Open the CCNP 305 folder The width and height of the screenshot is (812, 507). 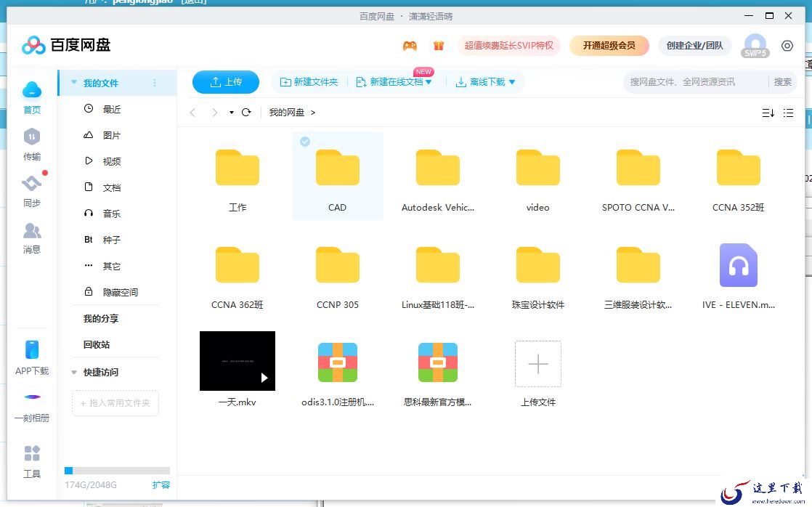pos(338,264)
